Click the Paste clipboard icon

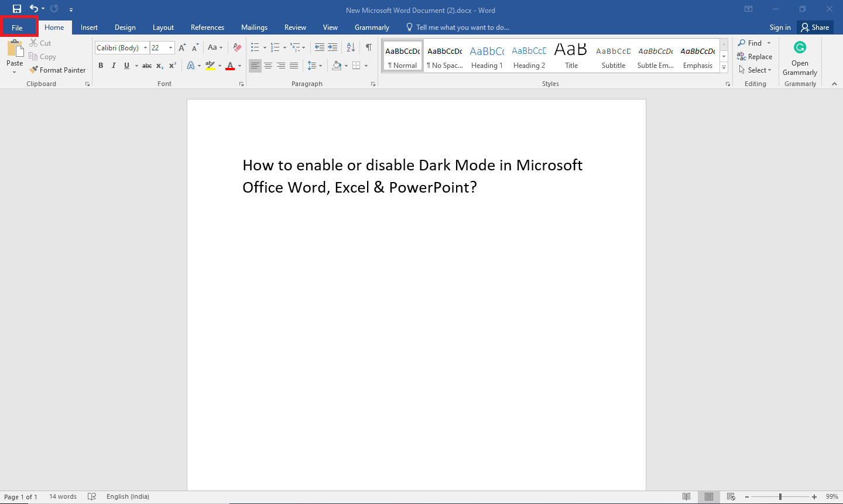pos(15,49)
